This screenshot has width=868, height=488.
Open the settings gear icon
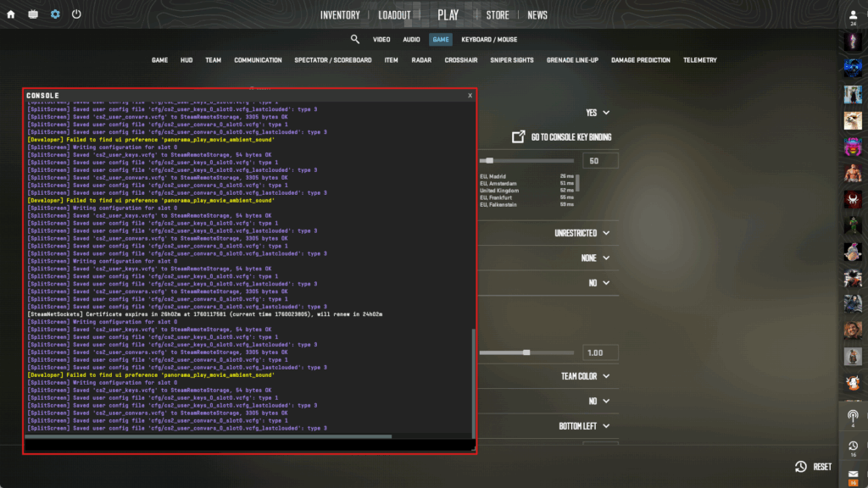[55, 14]
